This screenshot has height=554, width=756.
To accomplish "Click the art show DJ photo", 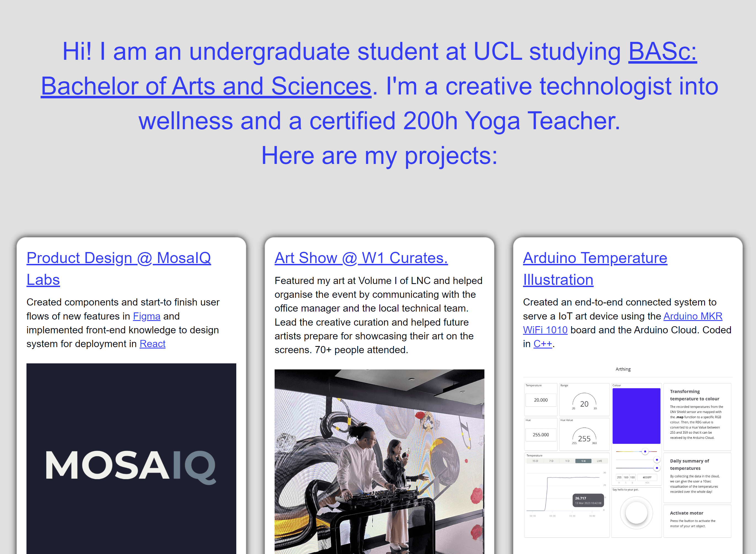I will (379, 461).
